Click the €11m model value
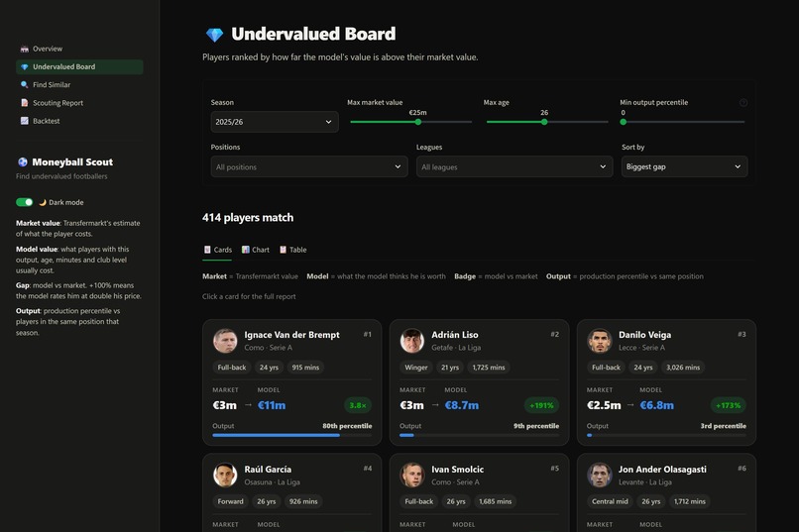 [272, 406]
